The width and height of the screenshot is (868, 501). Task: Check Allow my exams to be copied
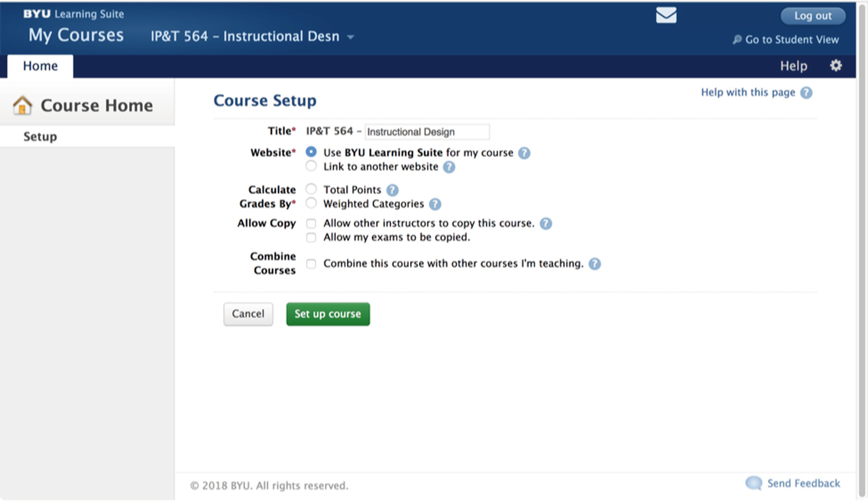pos(311,237)
